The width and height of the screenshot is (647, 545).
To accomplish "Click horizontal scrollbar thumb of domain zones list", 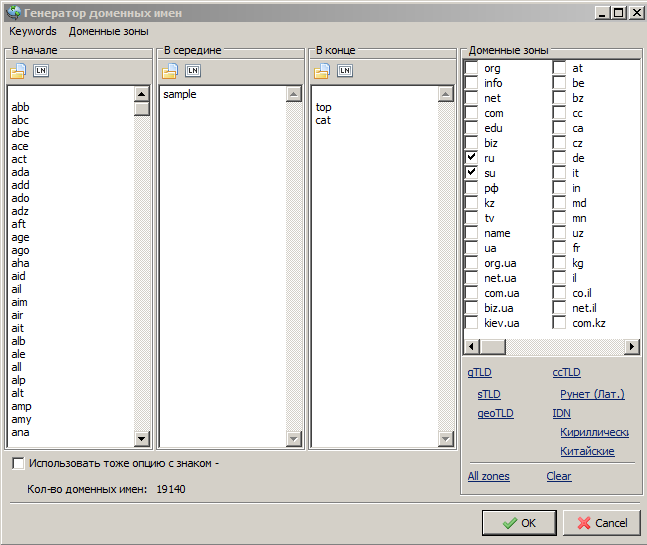I will (x=493, y=347).
